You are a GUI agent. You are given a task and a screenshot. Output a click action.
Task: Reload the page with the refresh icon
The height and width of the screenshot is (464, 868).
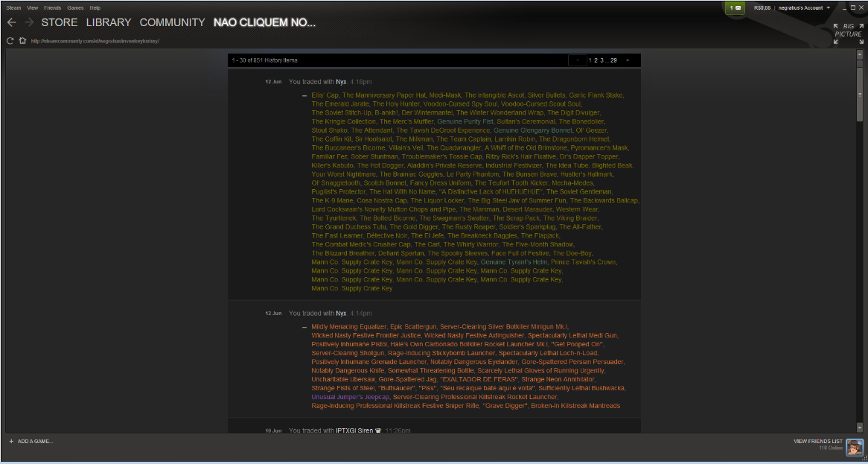click(x=10, y=41)
